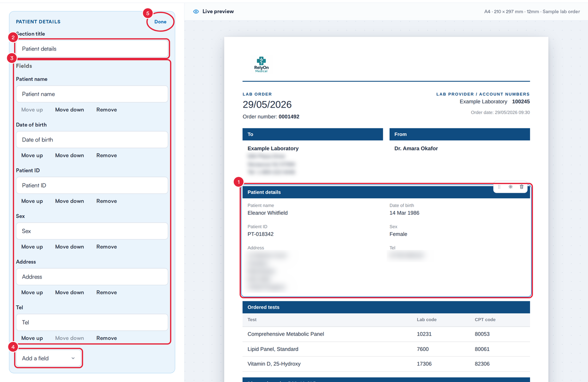Remove the Patient ID field

point(107,201)
